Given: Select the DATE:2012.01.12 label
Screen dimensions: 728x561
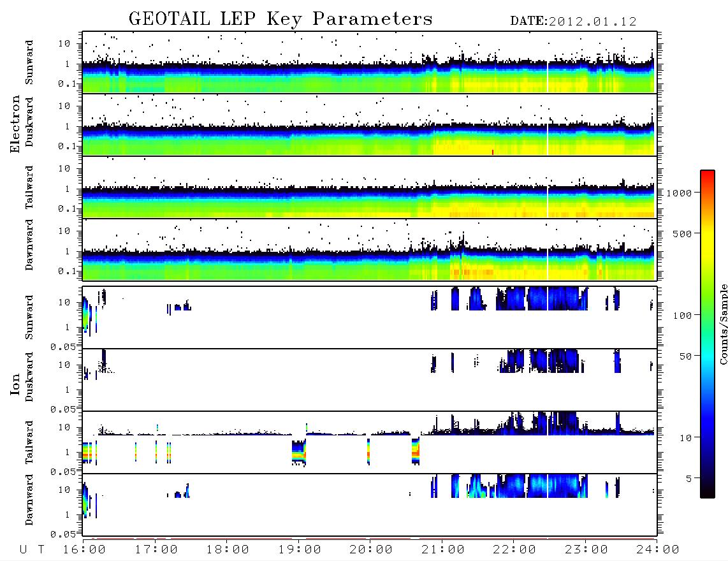Looking at the screenshot, I should coord(573,22).
